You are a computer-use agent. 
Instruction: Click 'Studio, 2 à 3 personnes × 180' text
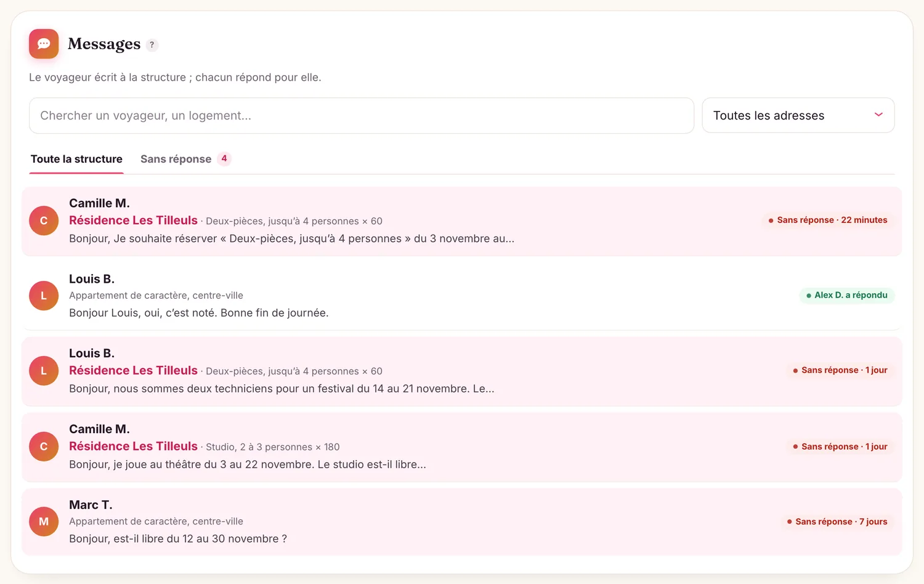pos(272,447)
